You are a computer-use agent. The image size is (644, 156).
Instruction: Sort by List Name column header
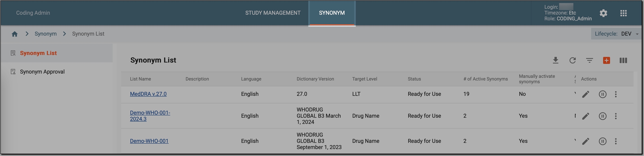pos(140,79)
